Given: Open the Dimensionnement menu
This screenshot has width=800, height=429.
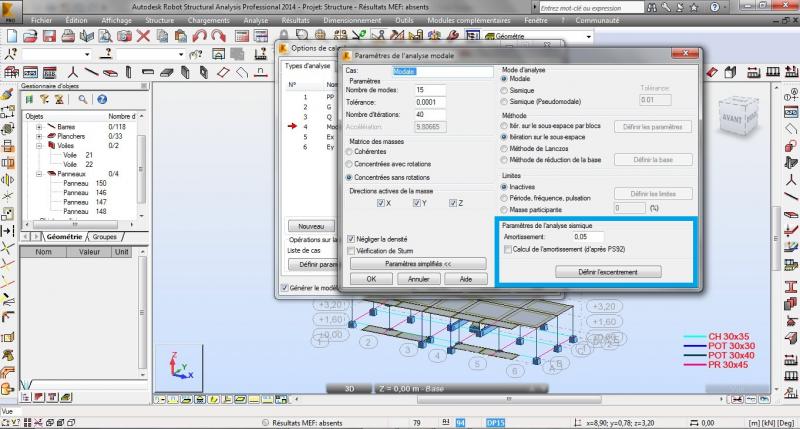Looking at the screenshot, I should [x=352, y=20].
